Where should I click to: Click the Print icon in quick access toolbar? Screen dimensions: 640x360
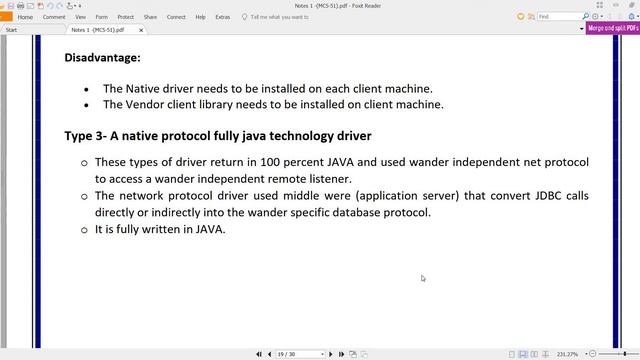(20, 6)
